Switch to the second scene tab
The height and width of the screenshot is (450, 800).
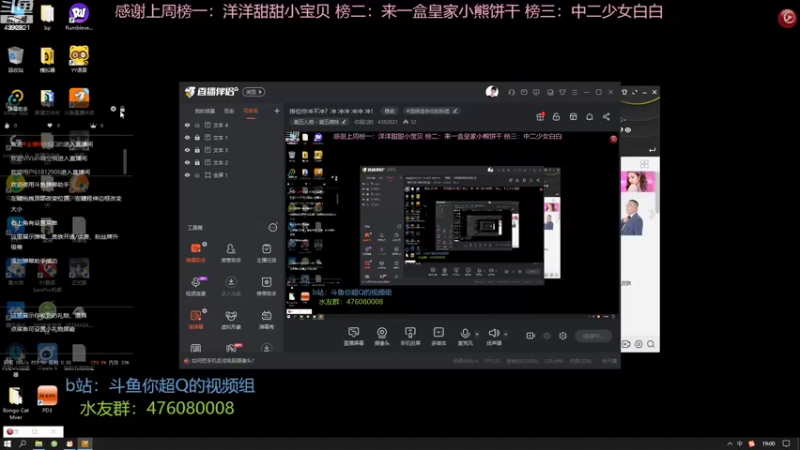[229, 111]
